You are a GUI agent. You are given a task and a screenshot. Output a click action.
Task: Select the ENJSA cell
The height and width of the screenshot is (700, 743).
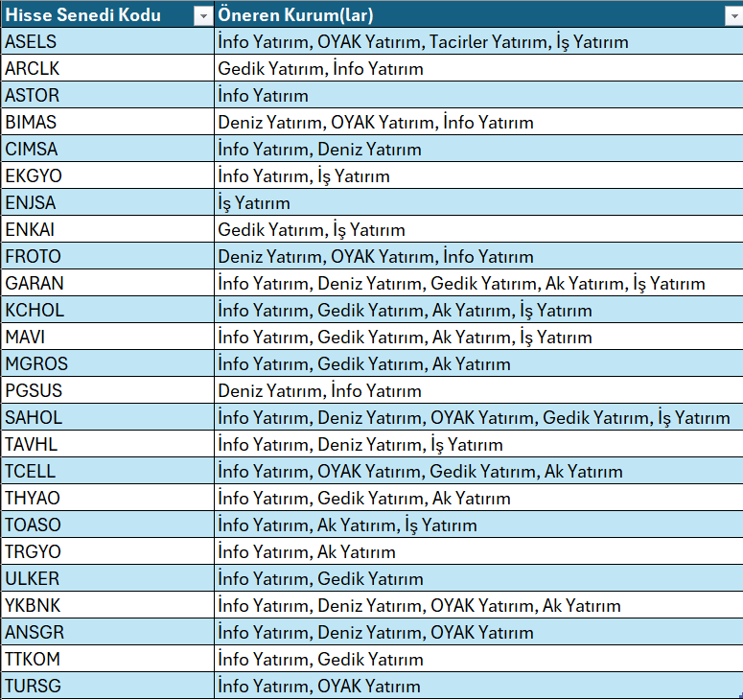point(107,202)
